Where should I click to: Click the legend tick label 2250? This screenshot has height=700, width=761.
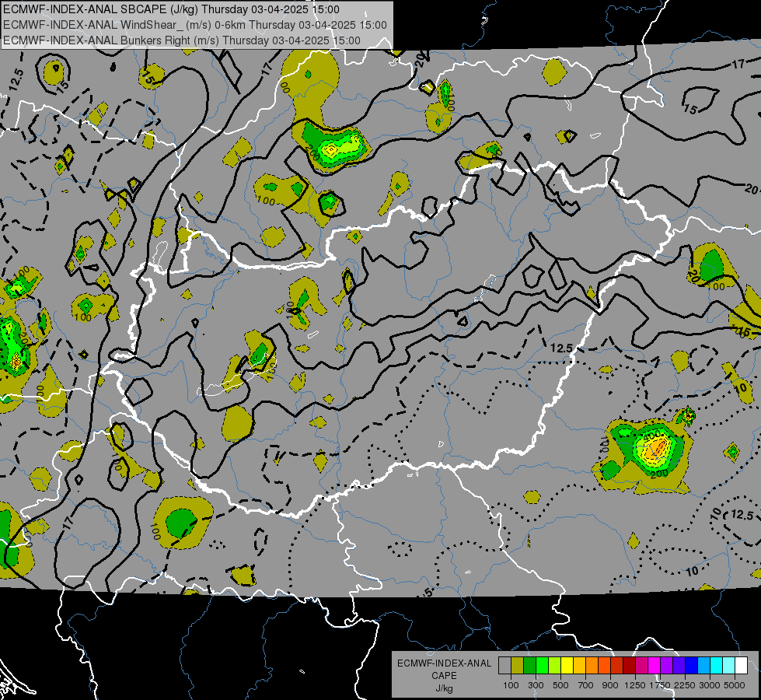[x=685, y=685]
